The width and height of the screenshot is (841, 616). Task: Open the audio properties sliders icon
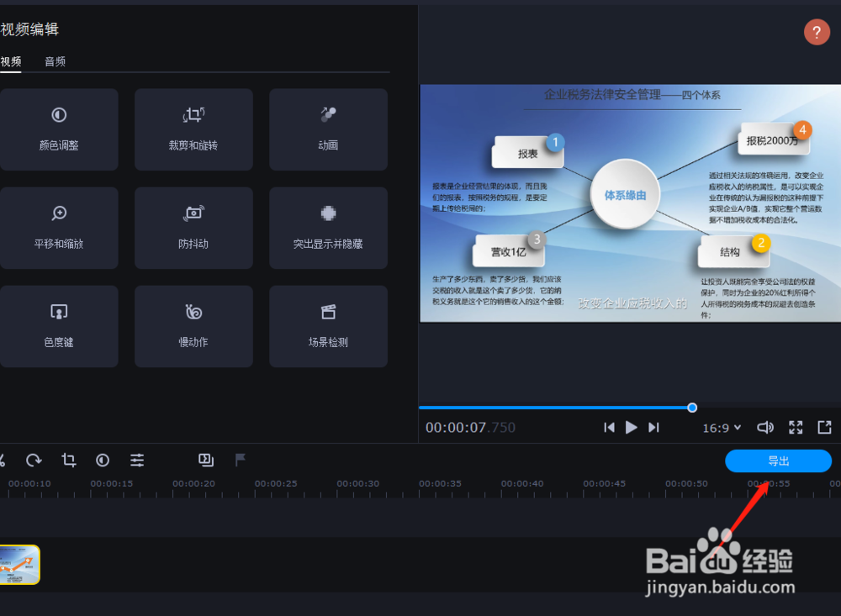(x=137, y=460)
